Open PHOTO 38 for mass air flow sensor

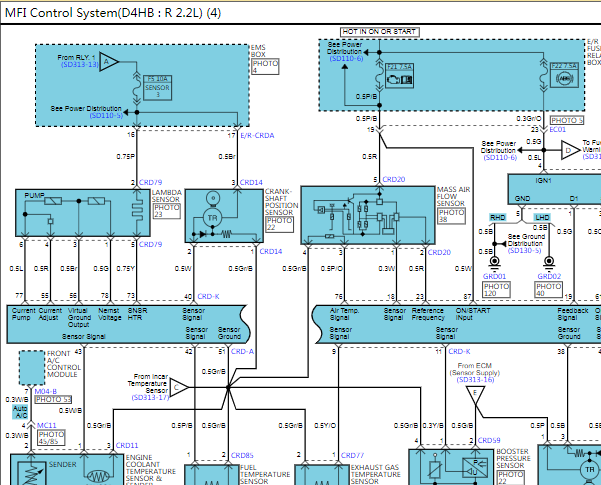(x=452, y=216)
